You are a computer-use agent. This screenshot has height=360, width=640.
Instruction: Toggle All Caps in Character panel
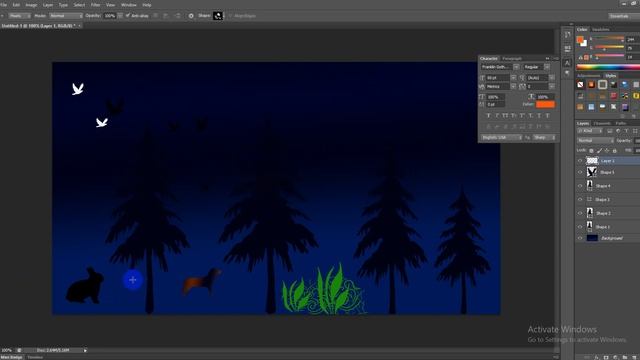pyautogui.click(x=505, y=116)
